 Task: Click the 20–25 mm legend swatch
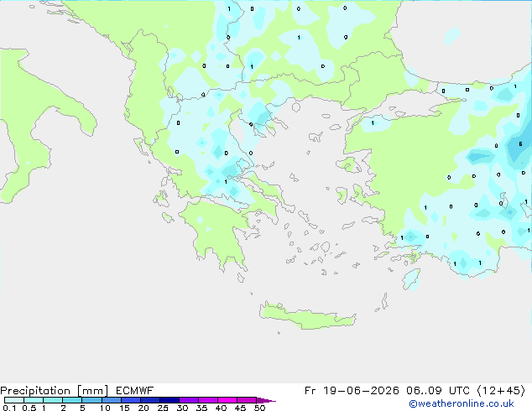150,400
